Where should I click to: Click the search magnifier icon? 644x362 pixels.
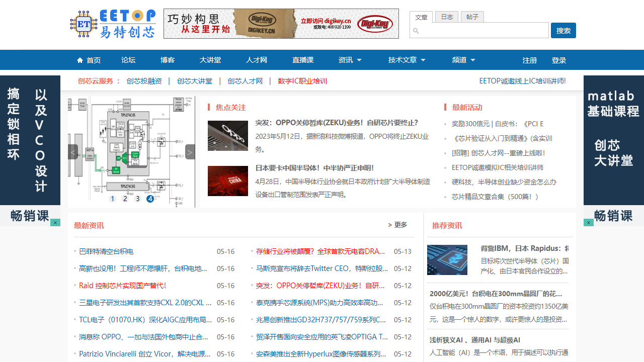pos(416,31)
